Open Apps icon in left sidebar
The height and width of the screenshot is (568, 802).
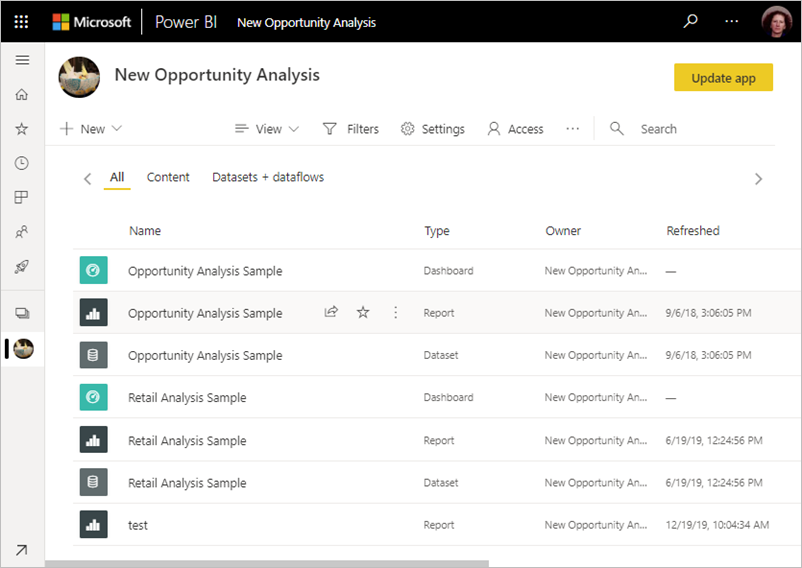tap(22, 197)
